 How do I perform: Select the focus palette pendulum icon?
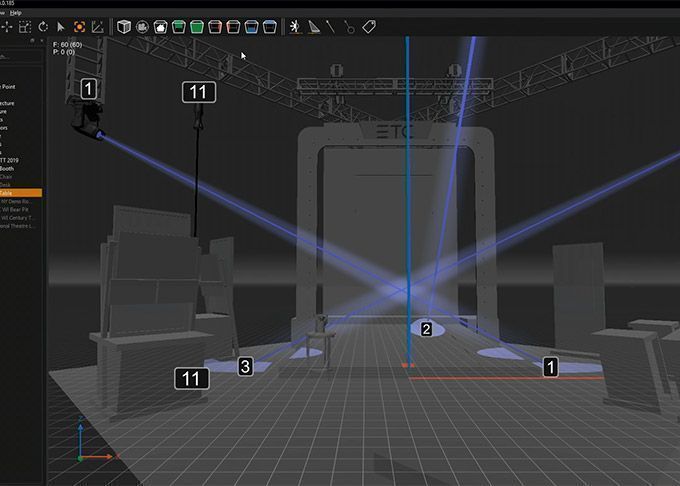pos(349,27)
